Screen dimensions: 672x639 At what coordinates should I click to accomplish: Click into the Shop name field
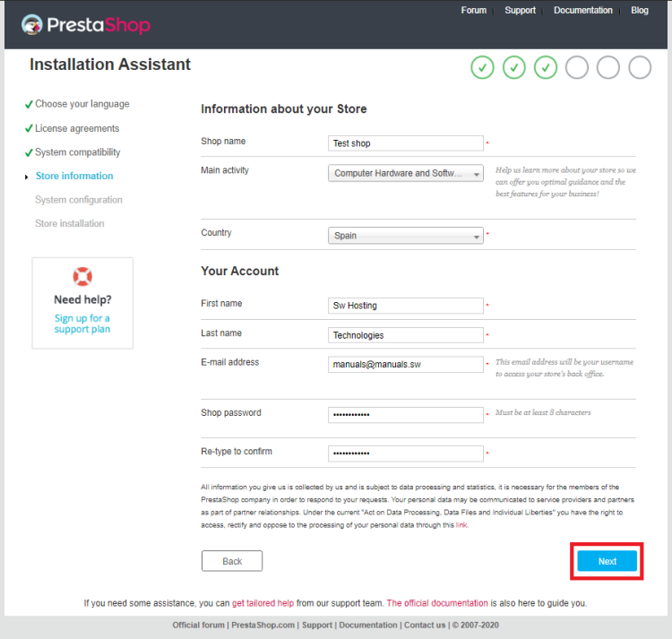coord(405,143)
